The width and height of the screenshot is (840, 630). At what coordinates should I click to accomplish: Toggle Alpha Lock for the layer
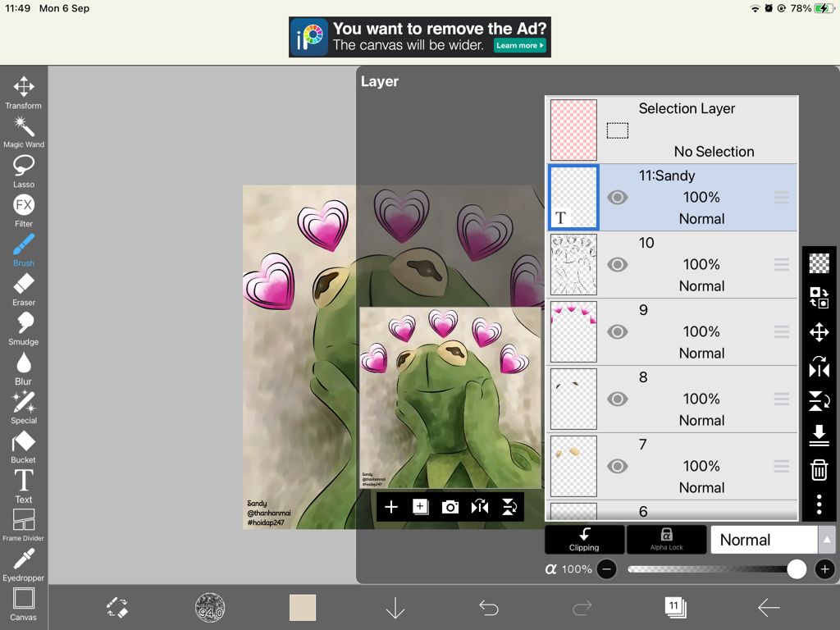pos(666,540)
